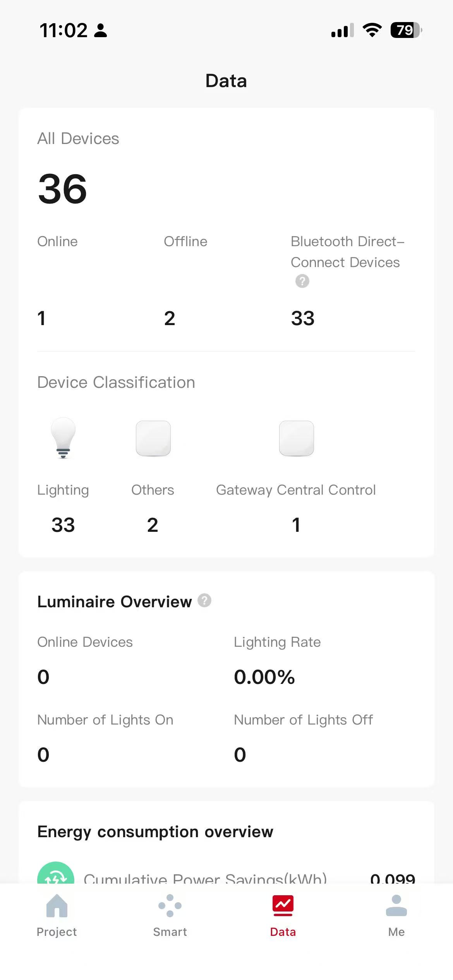Switch to the Data tab
The width and height of the screenshot is (453, 980).
pyautogui.click(x=283, y=915)
